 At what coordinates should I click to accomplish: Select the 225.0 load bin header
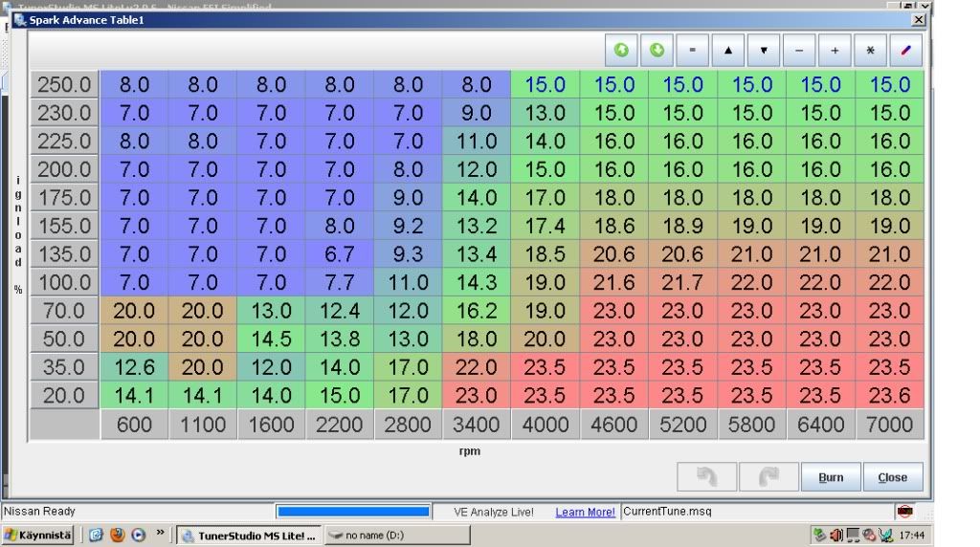click(x=64, y=142)
